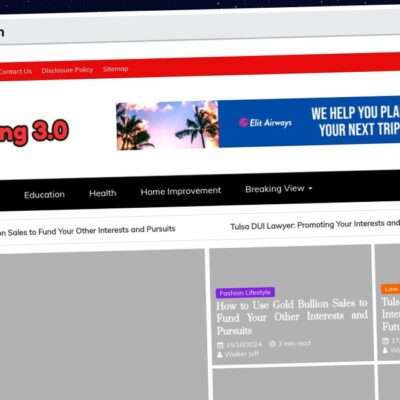Viewport: 400px width, 400px height.
Task: Open ticker headline about Tulsa DUI Lawyer
Action: pyautogui.click(x=315, y=225)
